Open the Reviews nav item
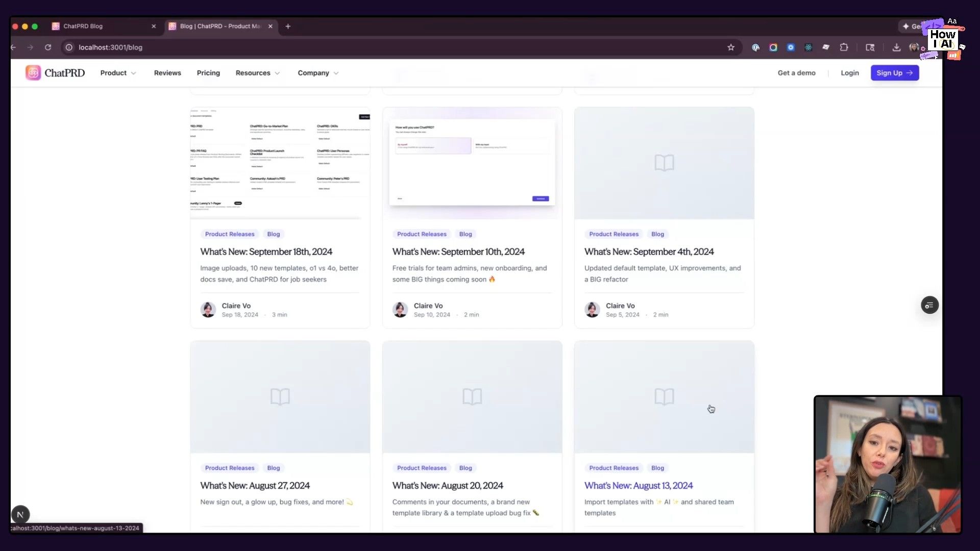This screenshot has height=551, width=980. pos(167,73)
